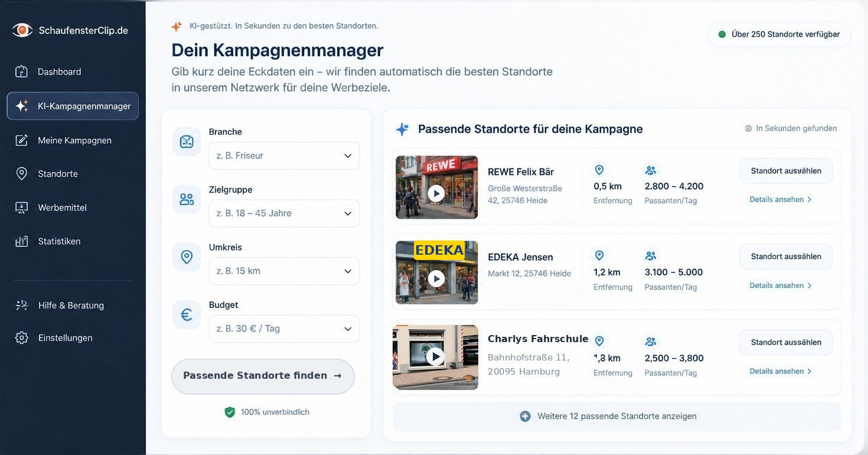The image size is (868, 455).
Task: Open the Branche dropdown
Action: (x=284, y=156)
